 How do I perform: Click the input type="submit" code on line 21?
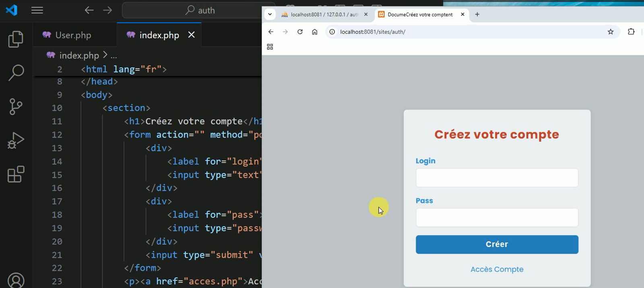click(204, 255)
